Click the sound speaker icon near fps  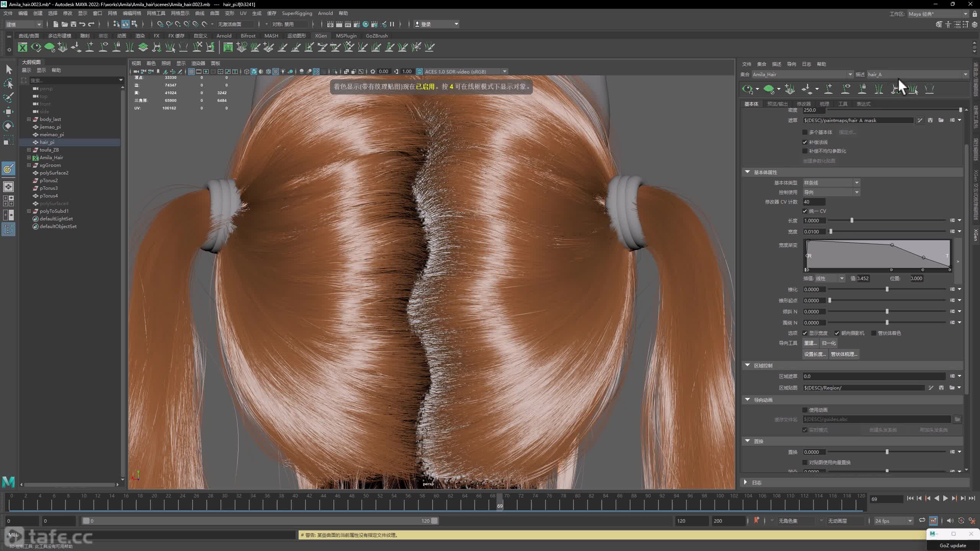[950, 520]
